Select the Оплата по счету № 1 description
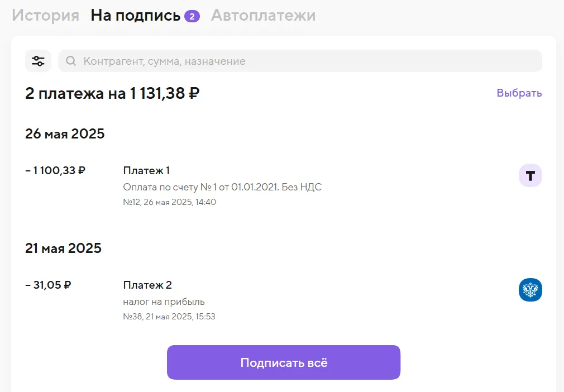This screenshot has height=392, width=564. coord(222,187)
